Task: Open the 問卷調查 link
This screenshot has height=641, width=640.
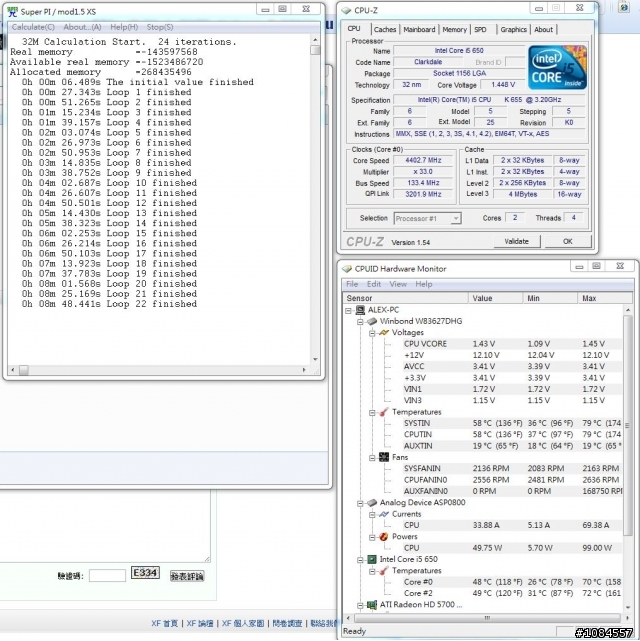Action: click(287, 623)
